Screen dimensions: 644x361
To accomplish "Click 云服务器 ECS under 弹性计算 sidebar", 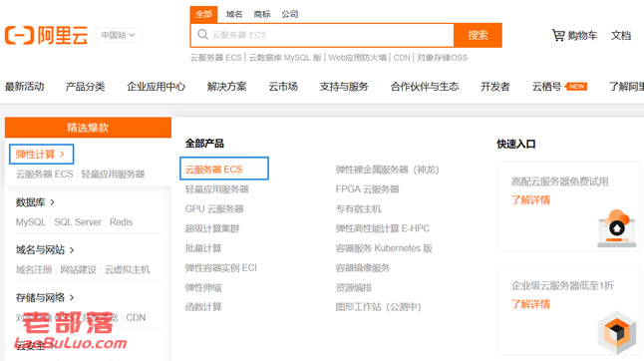I will click(44, 175).
